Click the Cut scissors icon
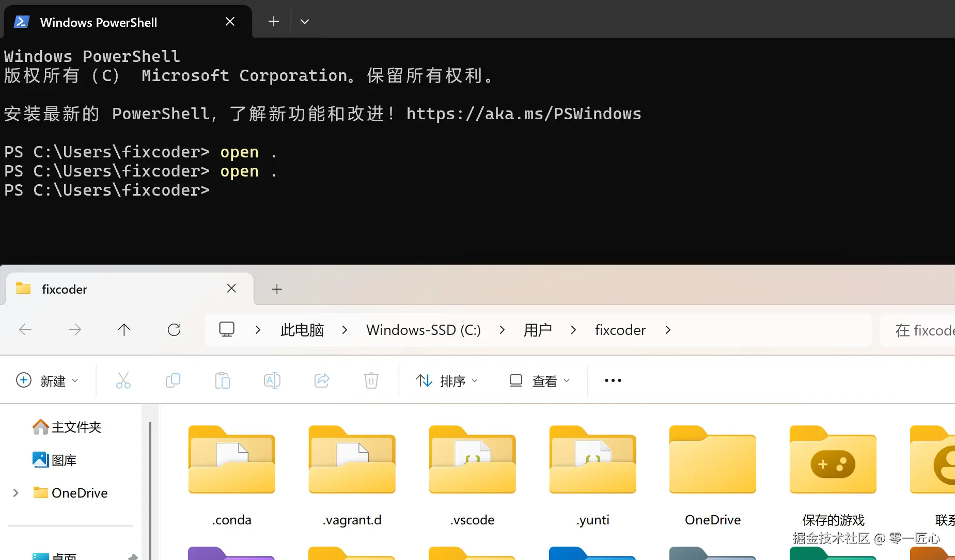The width and height of the screenshot is (955, 560). pos(123,381)
